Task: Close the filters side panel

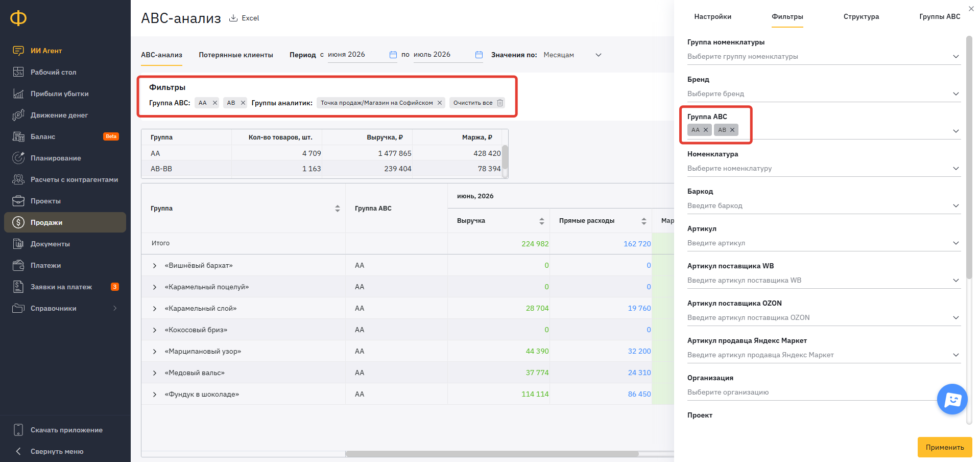Action: (x=971, y=9)
